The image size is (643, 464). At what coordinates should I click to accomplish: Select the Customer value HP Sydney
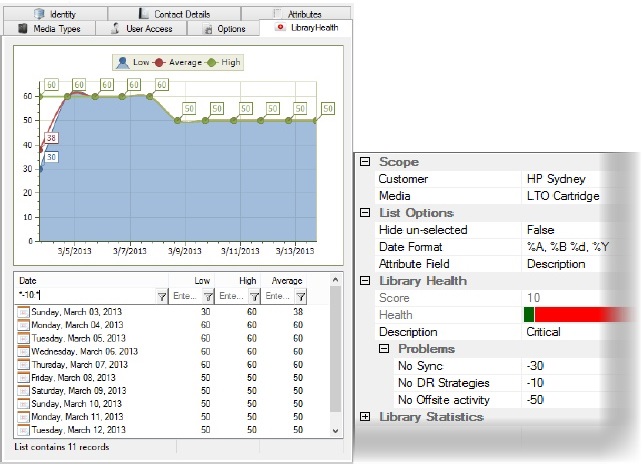pos(556,179)
